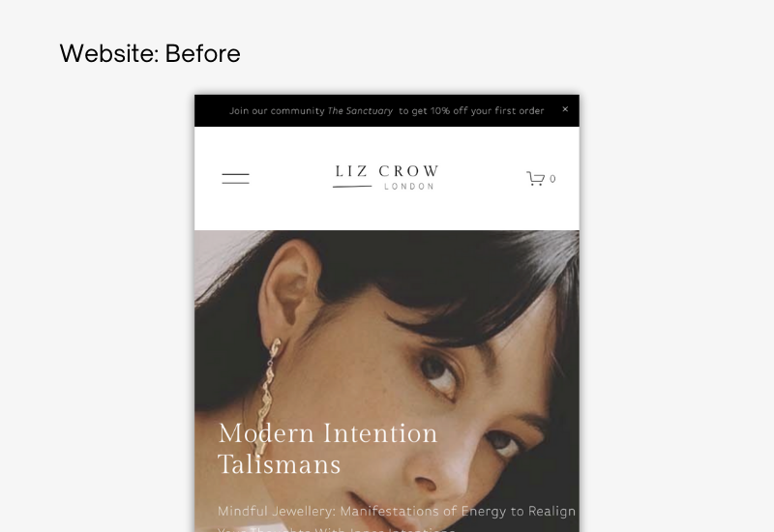Click the Modern Intention Talismans heading

[328, 449]
